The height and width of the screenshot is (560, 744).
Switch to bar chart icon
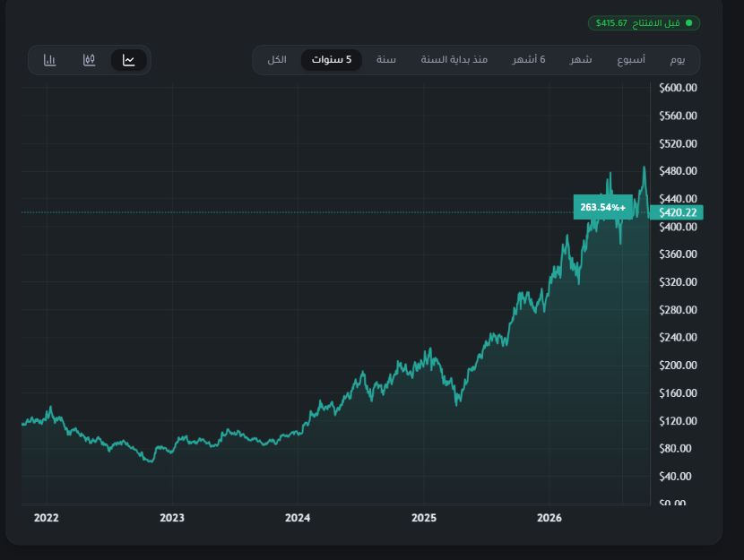coord(49,60)
